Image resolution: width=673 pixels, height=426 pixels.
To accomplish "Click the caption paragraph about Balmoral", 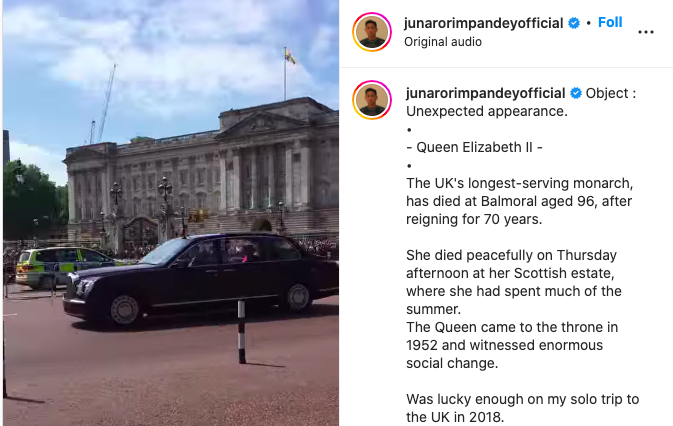I will coord(519,201).
